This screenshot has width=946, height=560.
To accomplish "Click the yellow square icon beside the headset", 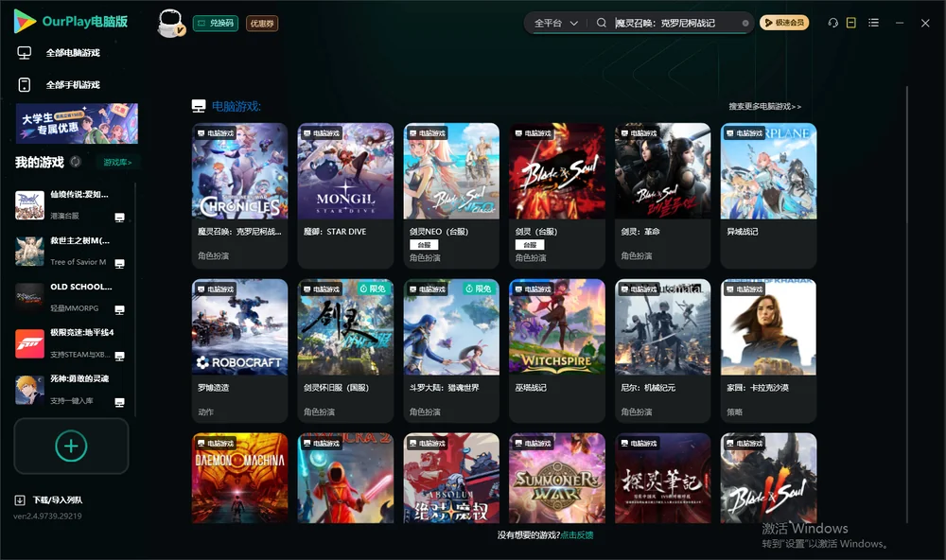I will pyautogui.click(x=851, y=23).
